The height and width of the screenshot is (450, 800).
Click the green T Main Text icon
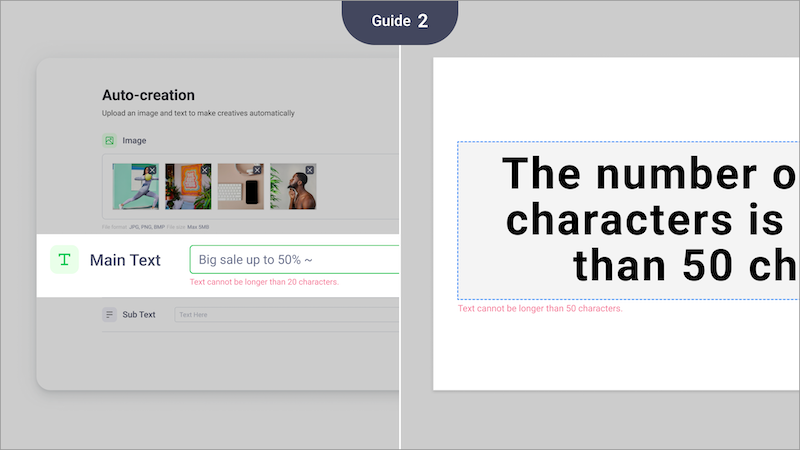[64, 260]
